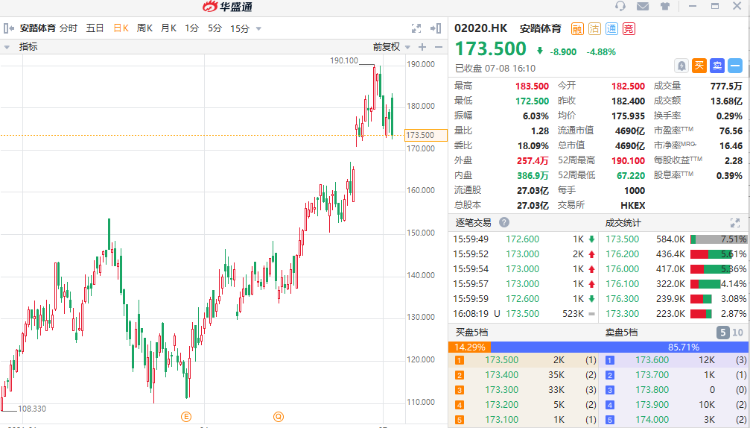Click the 85.71% sell ratio bar
Screen dimensions: 750x428
(620, 347)
